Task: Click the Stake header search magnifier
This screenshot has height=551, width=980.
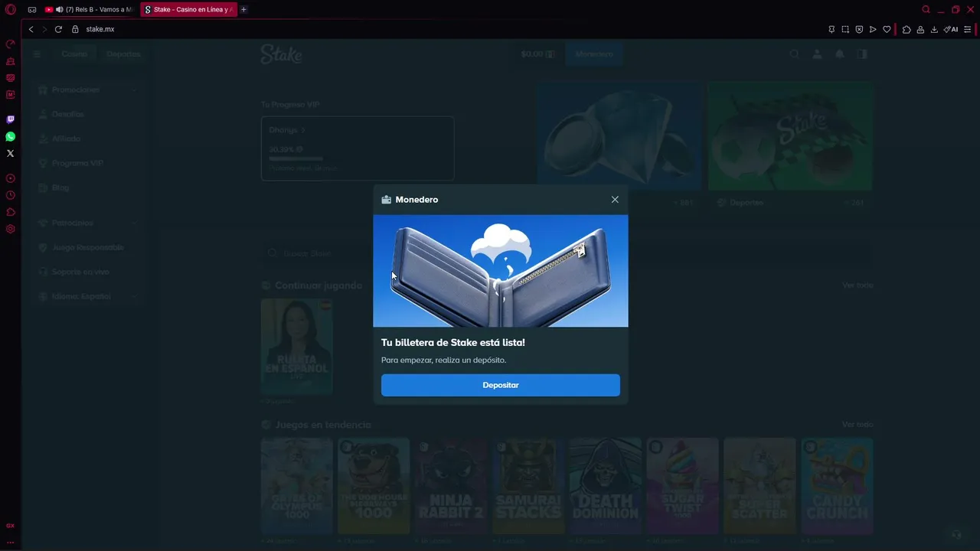Action: coord(795,54)
